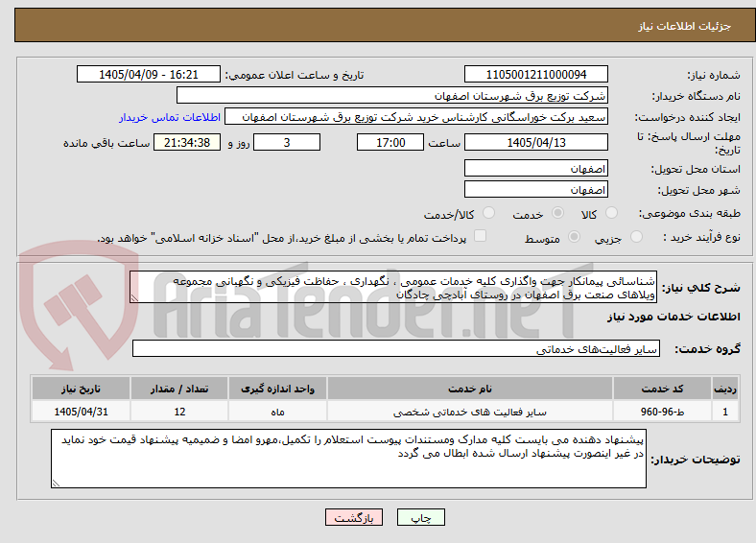Viewport: 756px width, 543px height.
Task: Click the جزئیات اطلاعات نیاز page title
Action: tap(685, 26)
